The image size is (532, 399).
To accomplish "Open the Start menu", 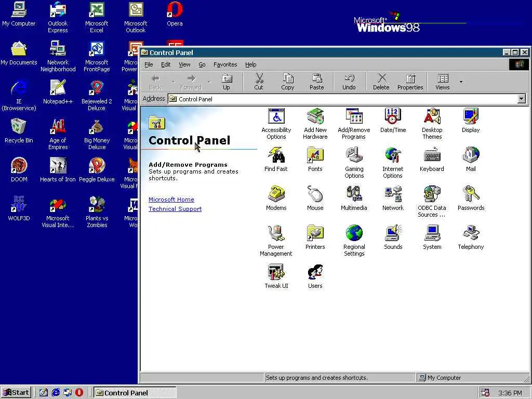I will 16,393.
